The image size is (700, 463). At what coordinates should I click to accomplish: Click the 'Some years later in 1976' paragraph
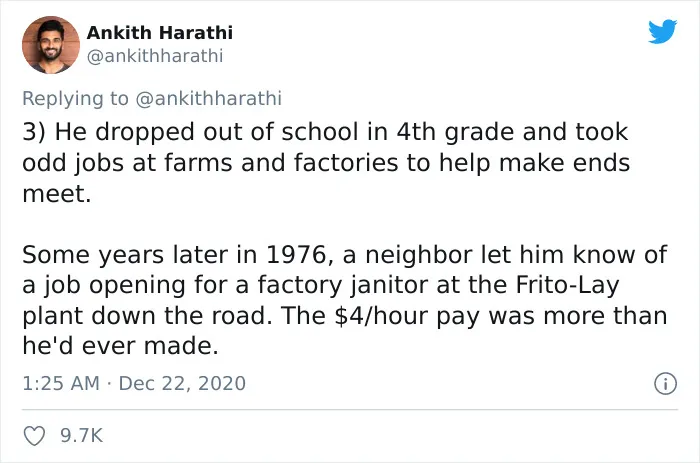345,300
